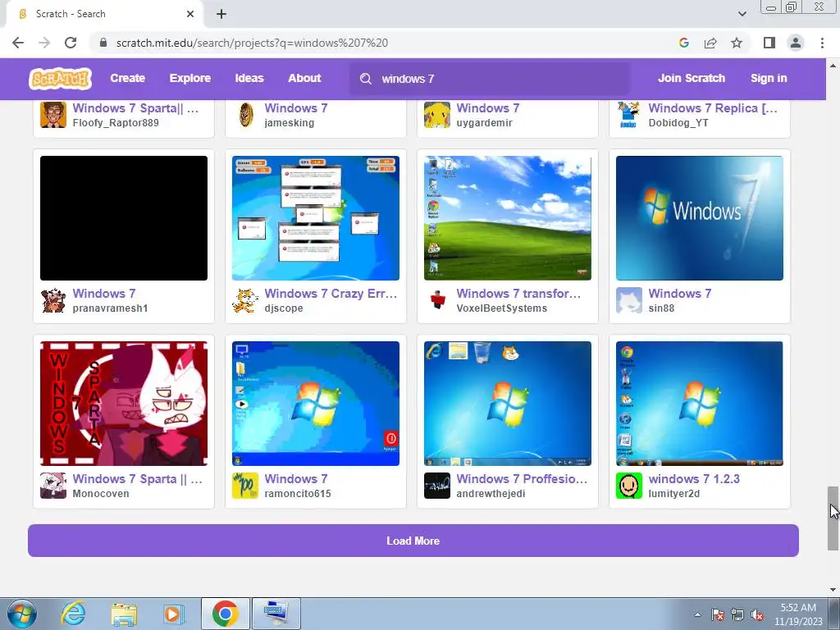
Task: Click the padlock site info icon
Action: click(103, 43)
